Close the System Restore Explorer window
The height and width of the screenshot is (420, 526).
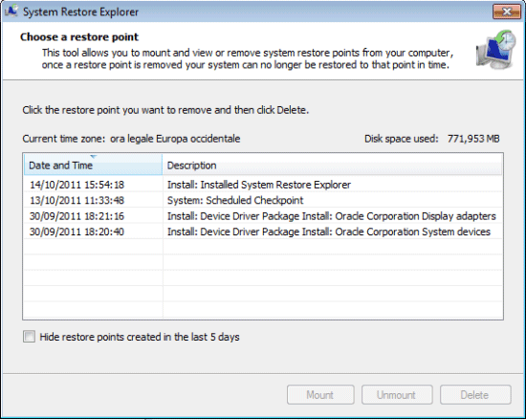point(507,11)
